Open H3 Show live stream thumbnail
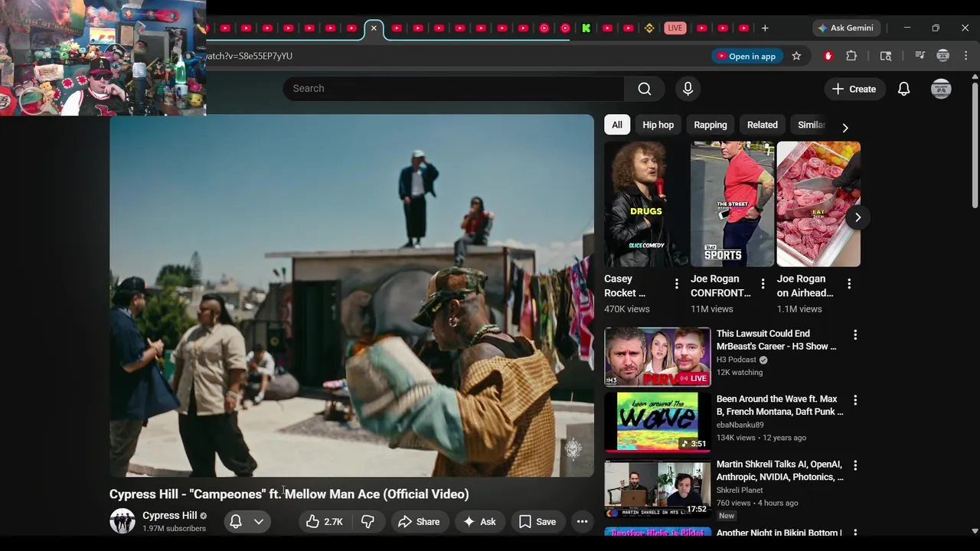 [658, 357]
